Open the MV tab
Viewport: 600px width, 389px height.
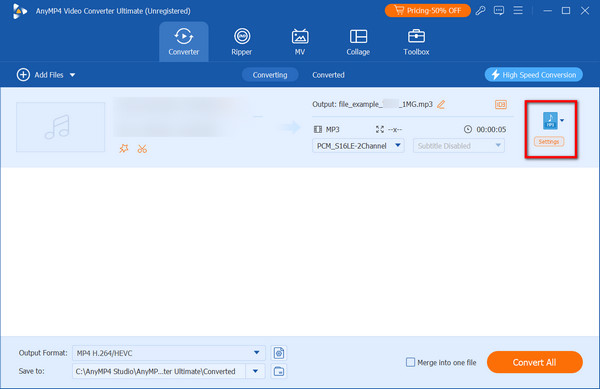pos(300,42)
